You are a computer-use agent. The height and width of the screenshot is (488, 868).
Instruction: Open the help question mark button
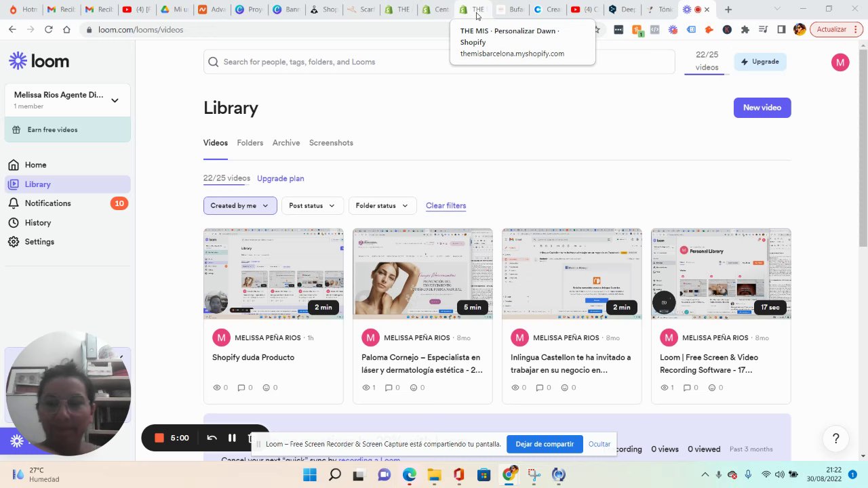[836, 439]
